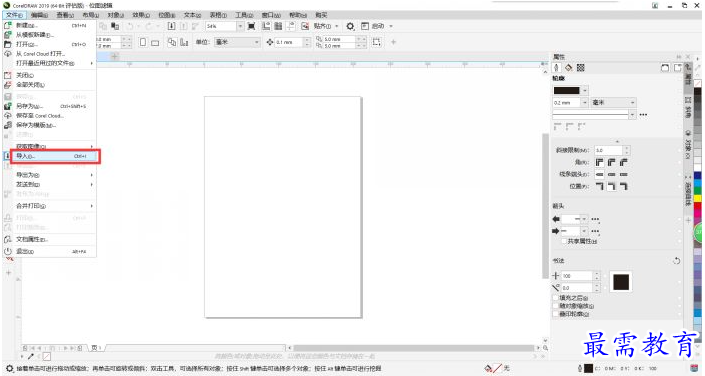Click the Zoom to fit full-screen preview icon
Screen dimensions: 705x376
[251, 26]
